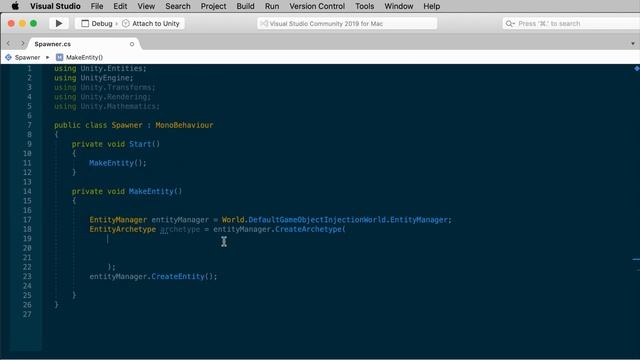Open the Tools menu
Image resolution: width=640 pixels, height=360 pixels.
point(364,6)
